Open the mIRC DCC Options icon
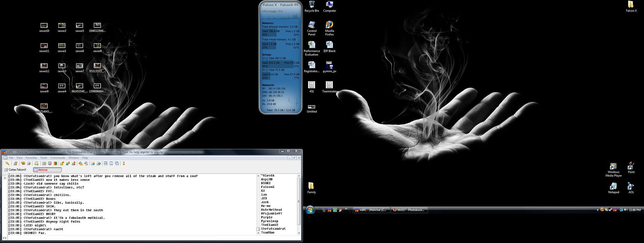 (x=74, y=163)
